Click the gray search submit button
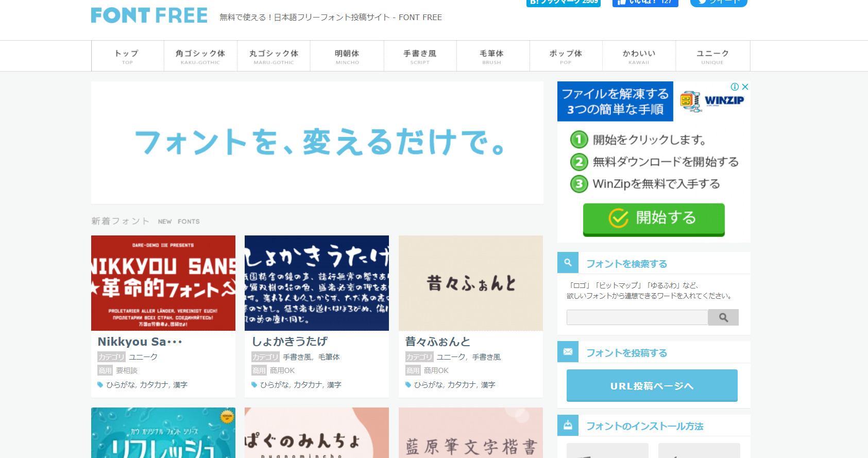Viewport: 868px width, 458px height. point(723,317)
